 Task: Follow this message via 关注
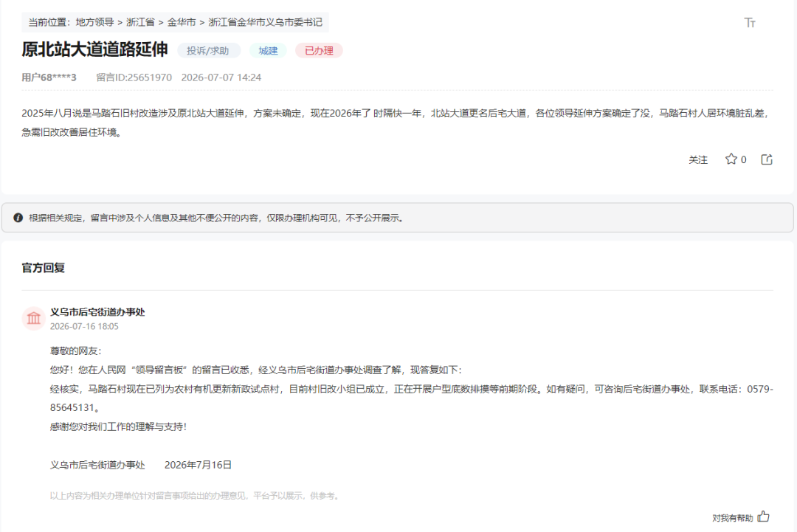(x=698, y=159)
